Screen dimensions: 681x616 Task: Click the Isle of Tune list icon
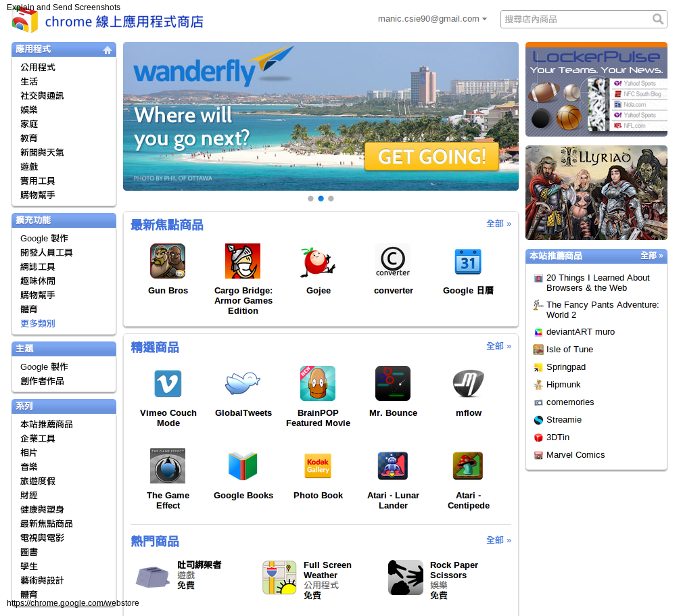(x=538, y=350)
